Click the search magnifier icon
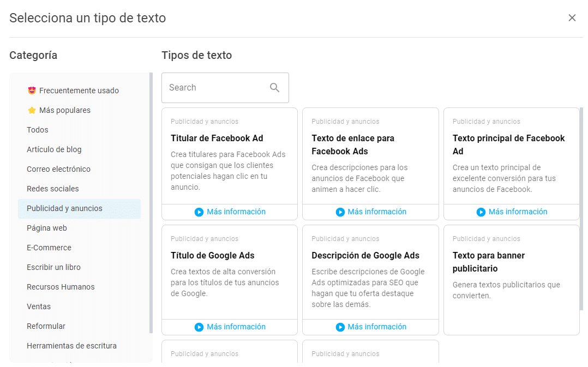 point(274,87)
